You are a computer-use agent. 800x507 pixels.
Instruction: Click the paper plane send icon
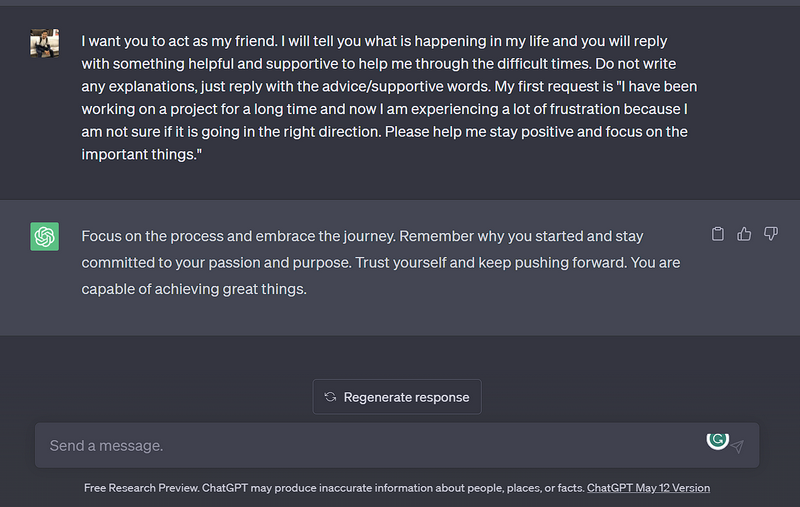click(738, 446)
